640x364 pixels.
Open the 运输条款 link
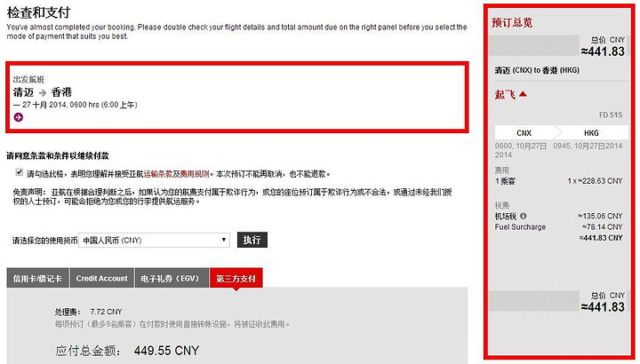tap(158, 174)
